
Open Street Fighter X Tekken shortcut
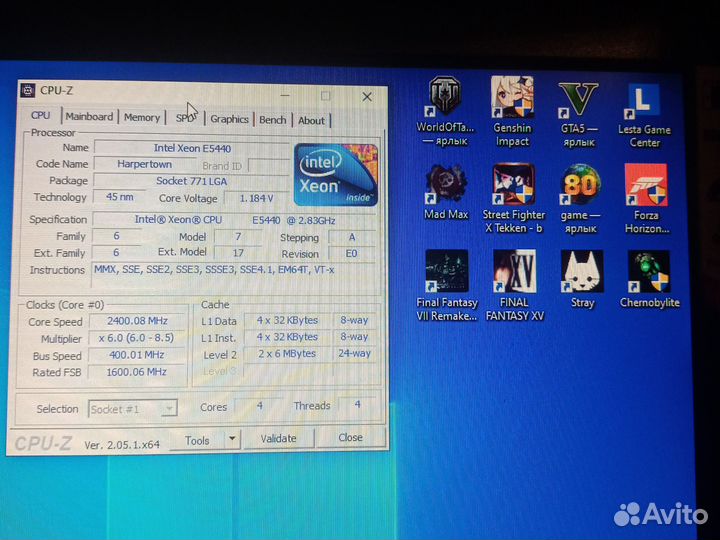click(x=513, y=185)
